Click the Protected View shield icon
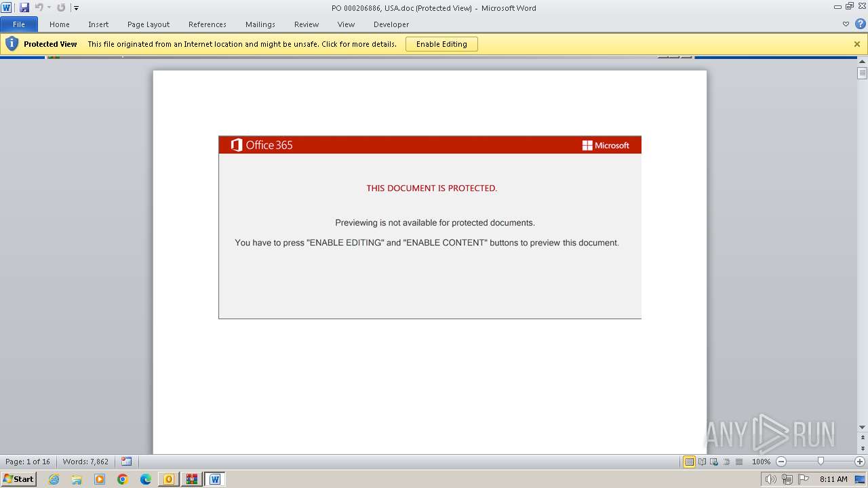Image resolution: width=868 pixels, height=488 pixels. click(x=12, y=44)
